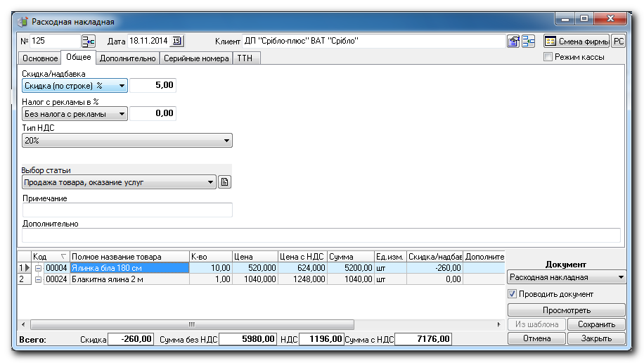Click the window icon in title bar

[23, 22]
